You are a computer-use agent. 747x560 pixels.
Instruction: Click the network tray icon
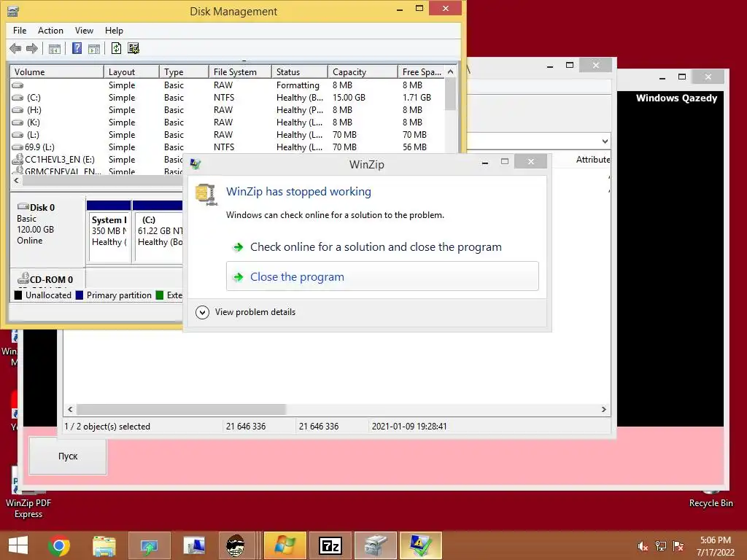coord(660,546)
